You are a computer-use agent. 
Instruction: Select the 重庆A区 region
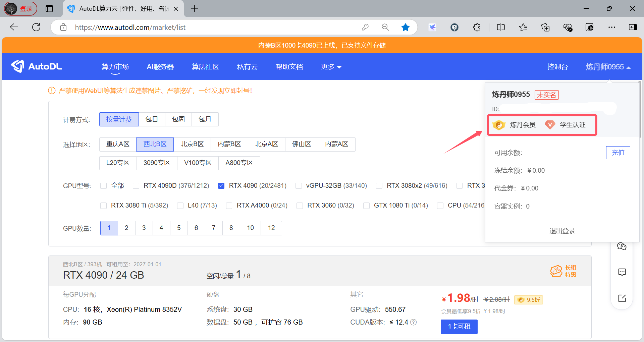click(x=118, y=144)
